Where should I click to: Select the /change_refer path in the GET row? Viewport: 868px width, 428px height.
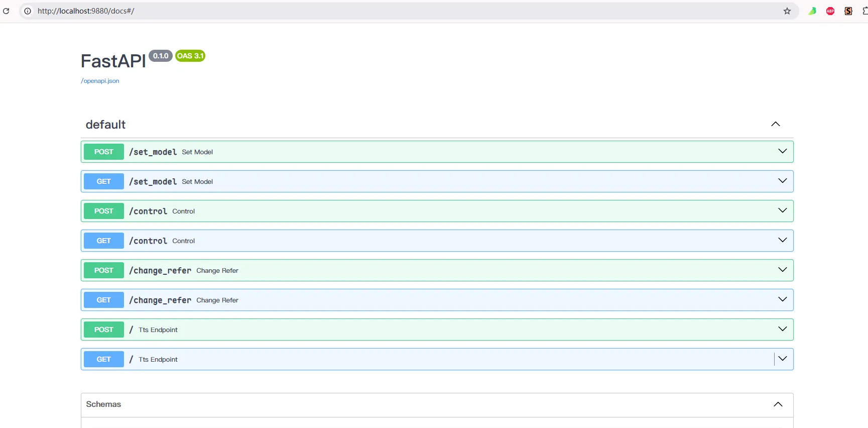(160, 300)
